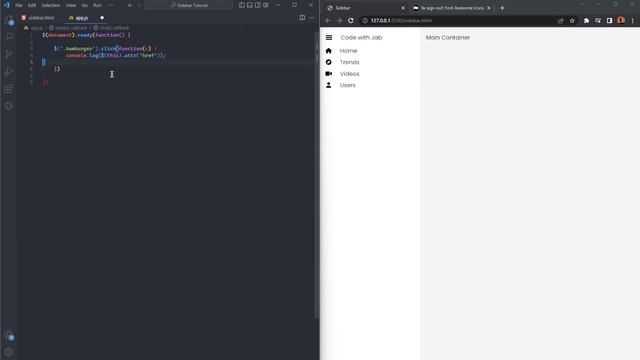Screen dimensions: 640x360
Task: Click the Code with Jab sidebar title
Action: click(361, 38)
